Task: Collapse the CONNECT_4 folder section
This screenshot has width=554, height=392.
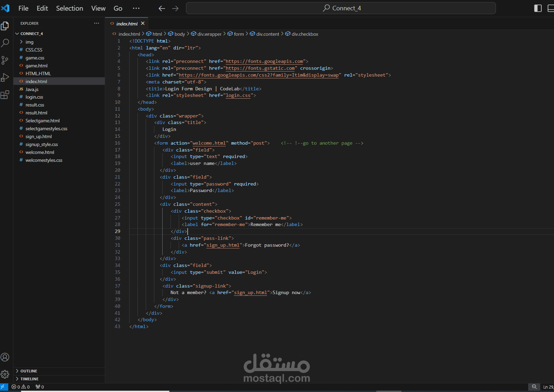Action: coord(59,34)
